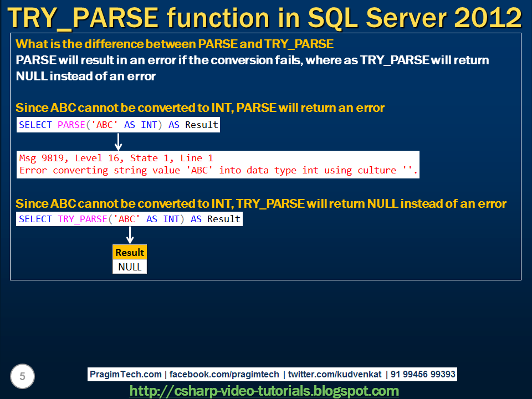Click the arrow below the PARSE query
532x399 pixels.
click(118, 140)
